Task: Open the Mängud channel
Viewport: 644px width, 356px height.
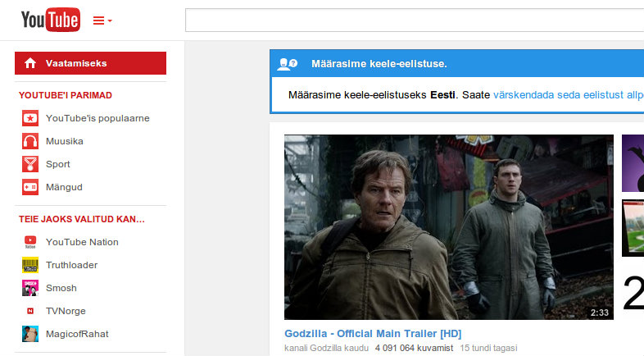Action: coord(64,187)
